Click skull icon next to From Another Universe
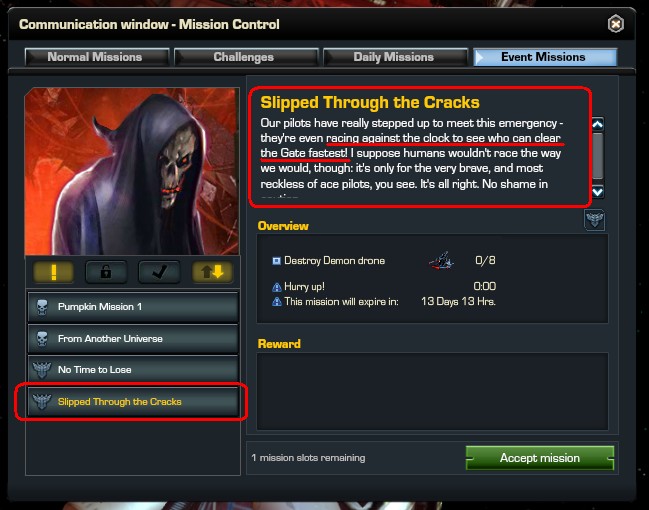The image size is (649, 510). pos(42,339)
